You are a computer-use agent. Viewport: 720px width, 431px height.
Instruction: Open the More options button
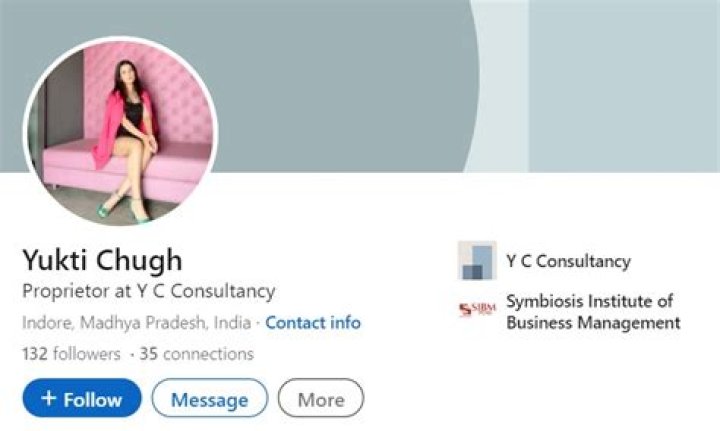pos(321,398)
